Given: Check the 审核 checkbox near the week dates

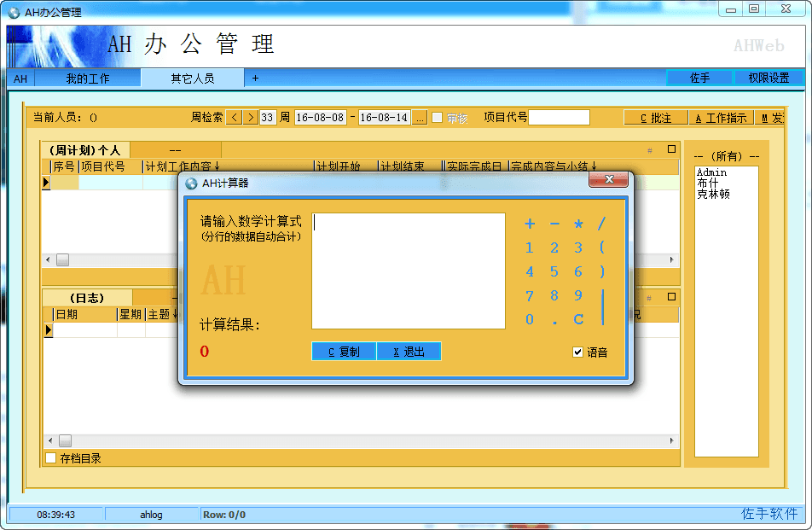Looking at the screenshot, I should point(437,118).
